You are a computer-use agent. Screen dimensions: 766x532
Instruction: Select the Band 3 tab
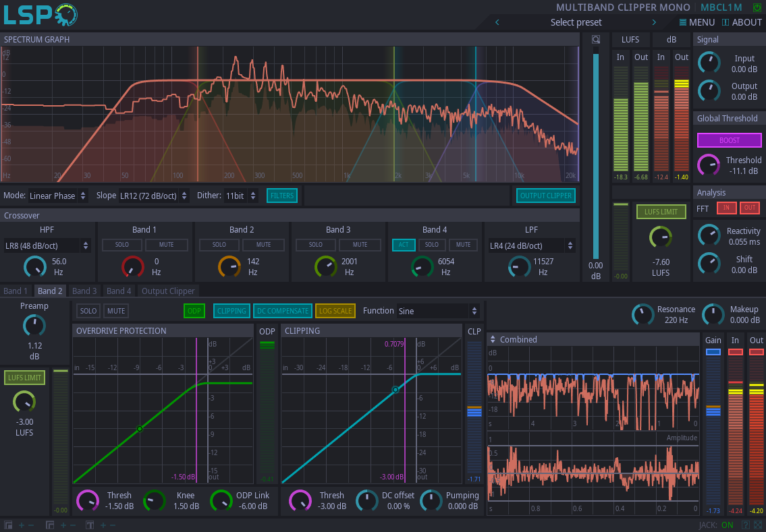84,291
